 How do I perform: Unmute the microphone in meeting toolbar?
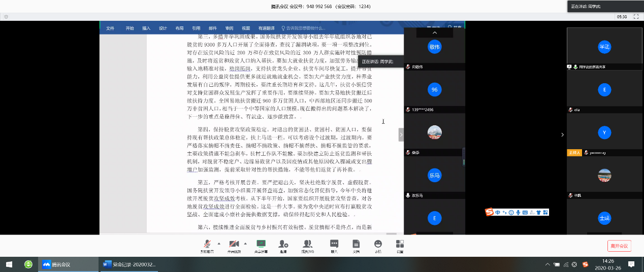(207, 245)
